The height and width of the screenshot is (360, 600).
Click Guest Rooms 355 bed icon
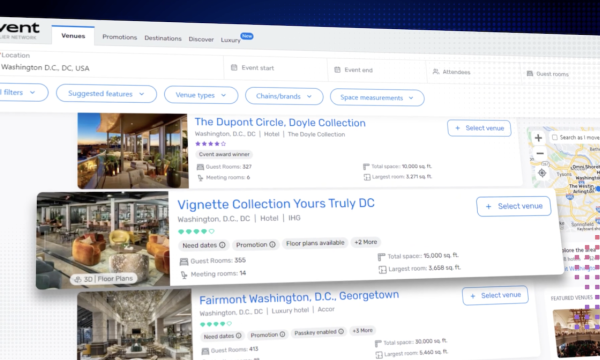click(184, 262)
